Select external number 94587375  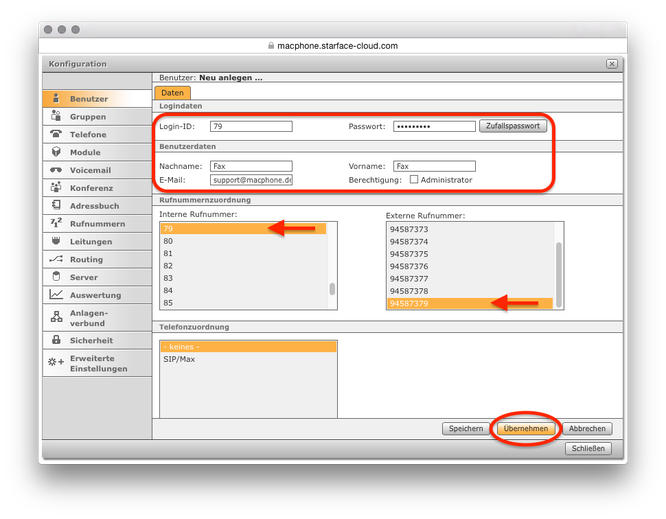tap(470, 254)
